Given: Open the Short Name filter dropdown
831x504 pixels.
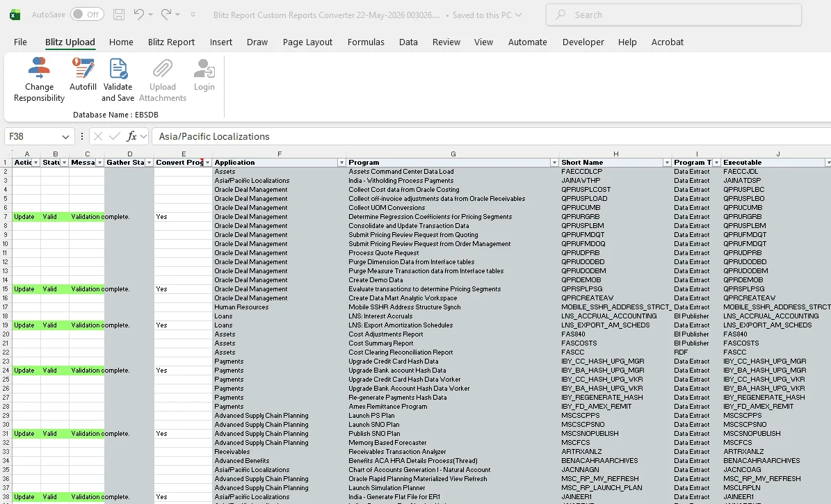Looking at the screenshot, I should pyautogui.click(x=668, y=163).
